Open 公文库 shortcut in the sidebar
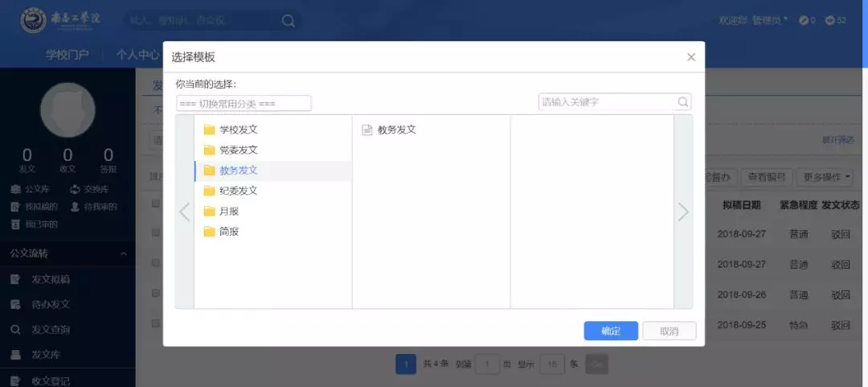The height and width of the screenshot is (387, 868). click(x=30, y=189)
